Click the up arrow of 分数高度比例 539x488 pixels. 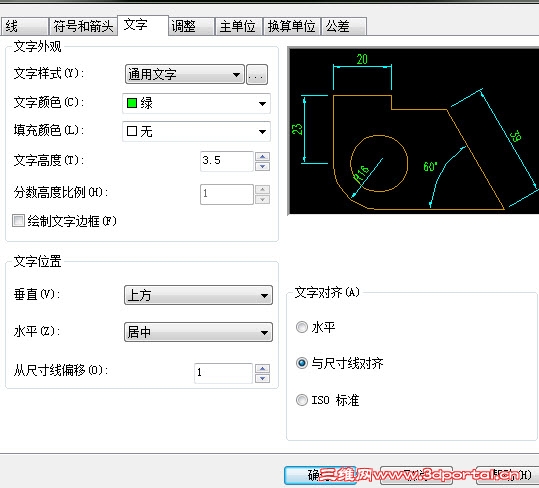click(x=263, y=189)
